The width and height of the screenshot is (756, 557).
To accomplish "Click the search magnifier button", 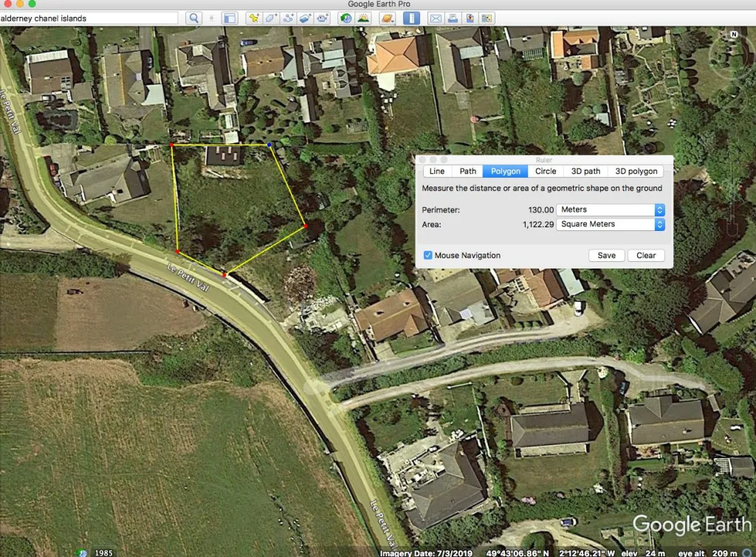I will (193, 18).
